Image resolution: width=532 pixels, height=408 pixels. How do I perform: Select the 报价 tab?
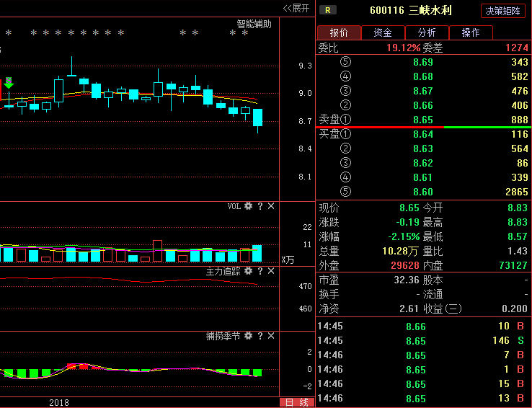pyautogui.click(x=339, y=32)
